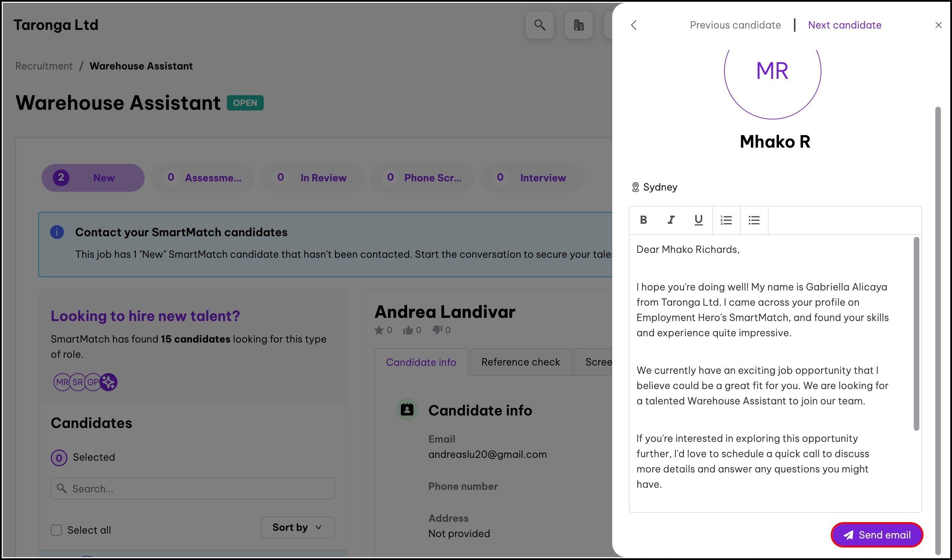952x560 pixels.
Task: Open the company building icon button
Action: pos(578,25)
